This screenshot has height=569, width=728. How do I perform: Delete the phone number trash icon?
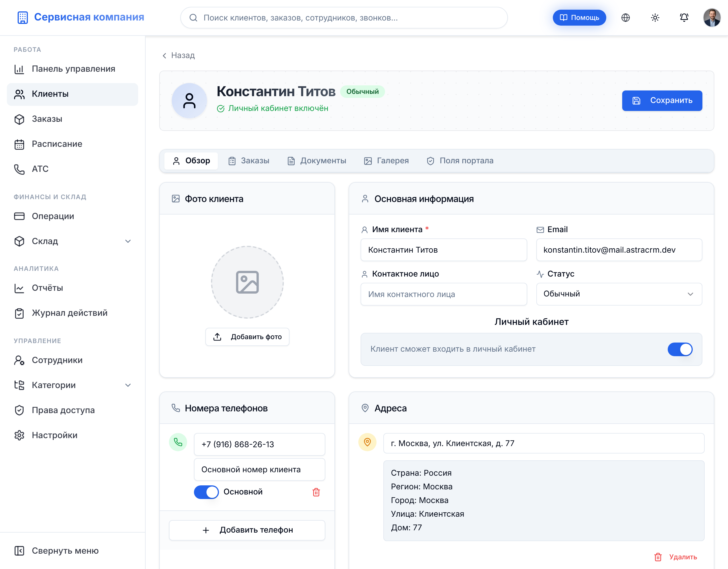click(x=316, y=492)
